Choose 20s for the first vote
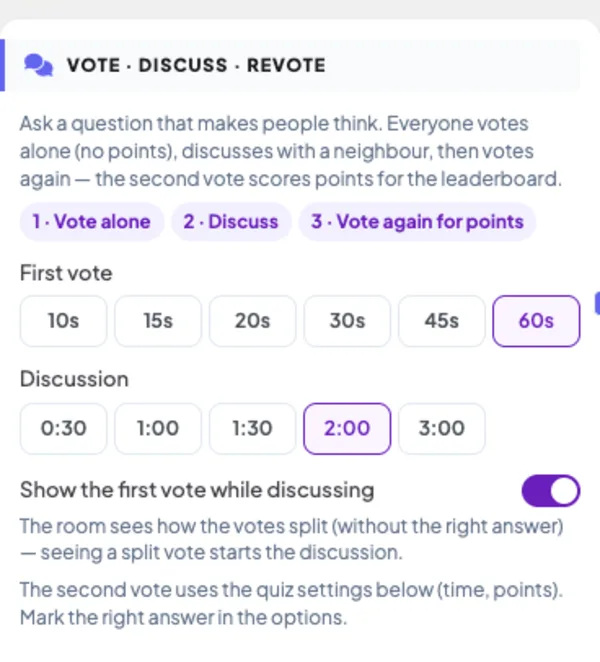This screenshot has width=600, height=662. [x=252, y=321]
